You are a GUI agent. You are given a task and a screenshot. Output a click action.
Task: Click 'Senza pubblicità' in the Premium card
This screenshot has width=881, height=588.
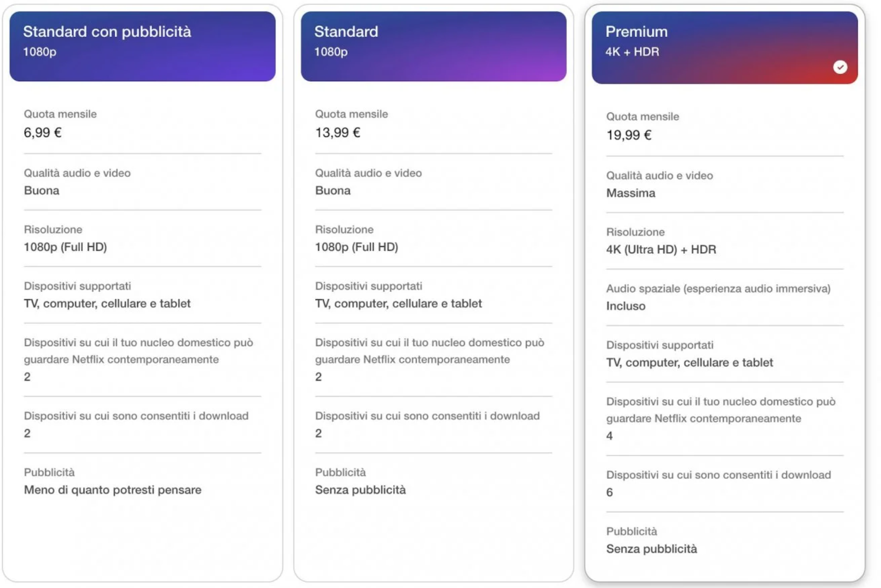coord(651,549)
